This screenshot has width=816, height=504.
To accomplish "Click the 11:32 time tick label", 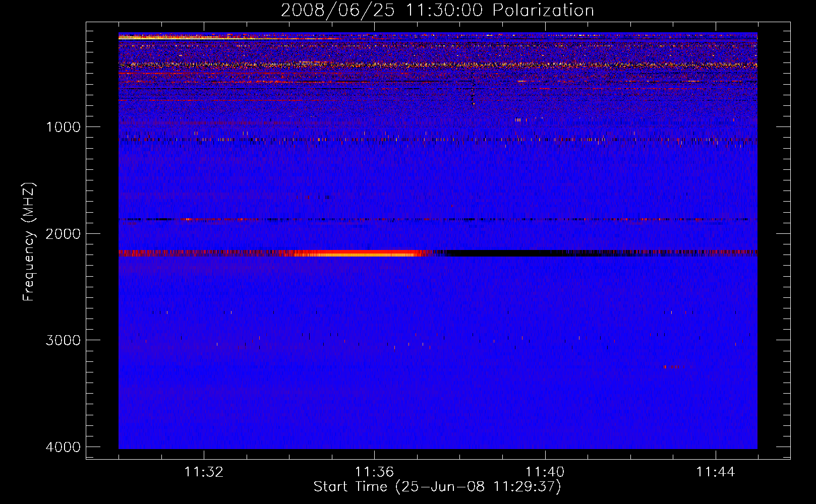I will [204, 472].
